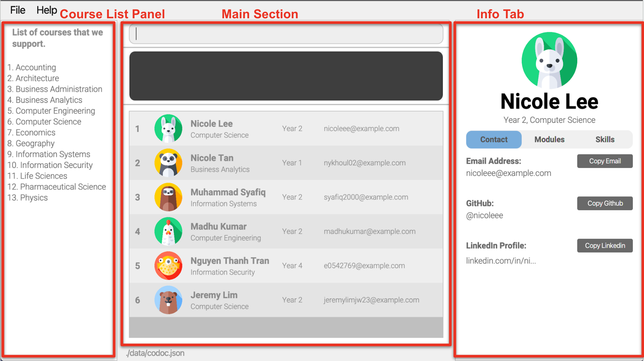This screenshot has height=361, width=644.
Task: Click Nicole Tan's panda avatar
Action: click(x=169, y=163)
